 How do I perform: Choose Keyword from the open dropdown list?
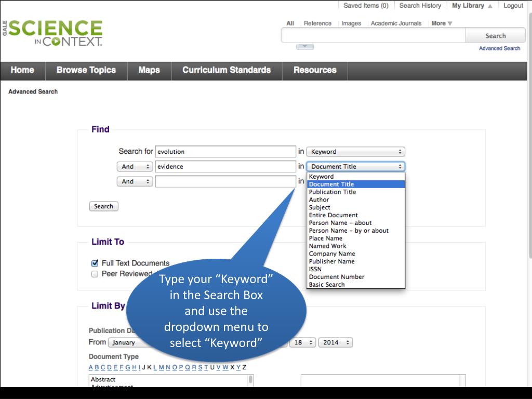355,177
